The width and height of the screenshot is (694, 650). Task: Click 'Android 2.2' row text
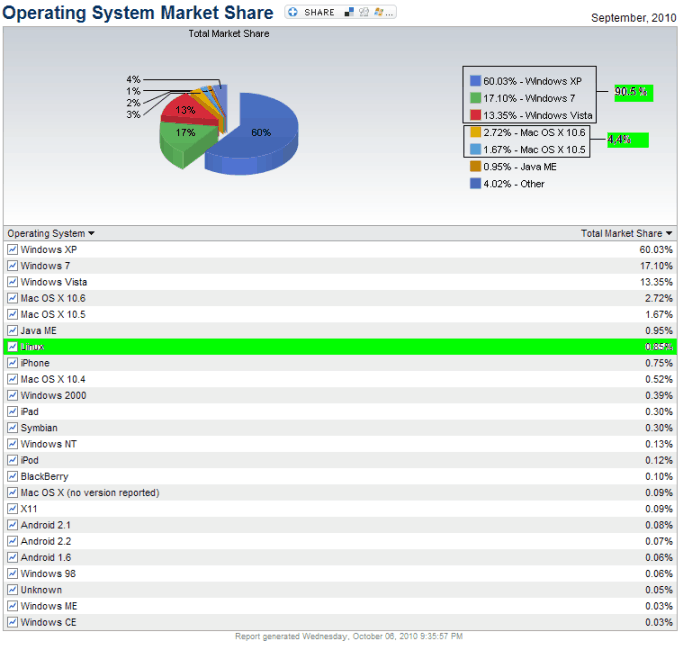(46, 541)
